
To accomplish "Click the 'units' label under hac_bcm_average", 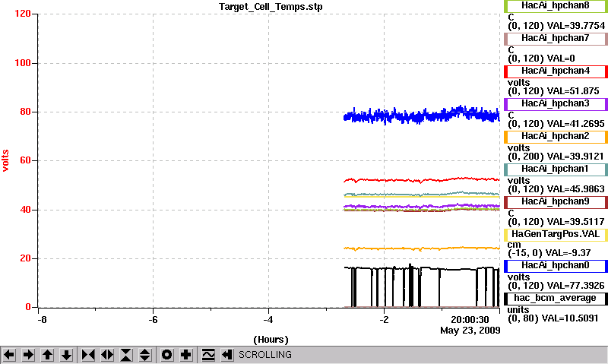I will coord(518,310).
